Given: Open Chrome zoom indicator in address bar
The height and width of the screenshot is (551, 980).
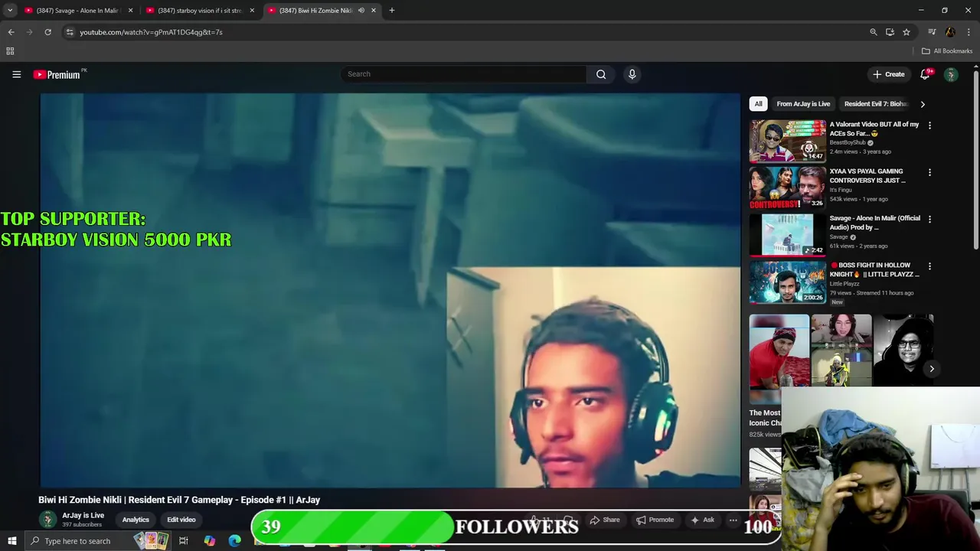Looking at the screenshot, I should click(874, 32).
